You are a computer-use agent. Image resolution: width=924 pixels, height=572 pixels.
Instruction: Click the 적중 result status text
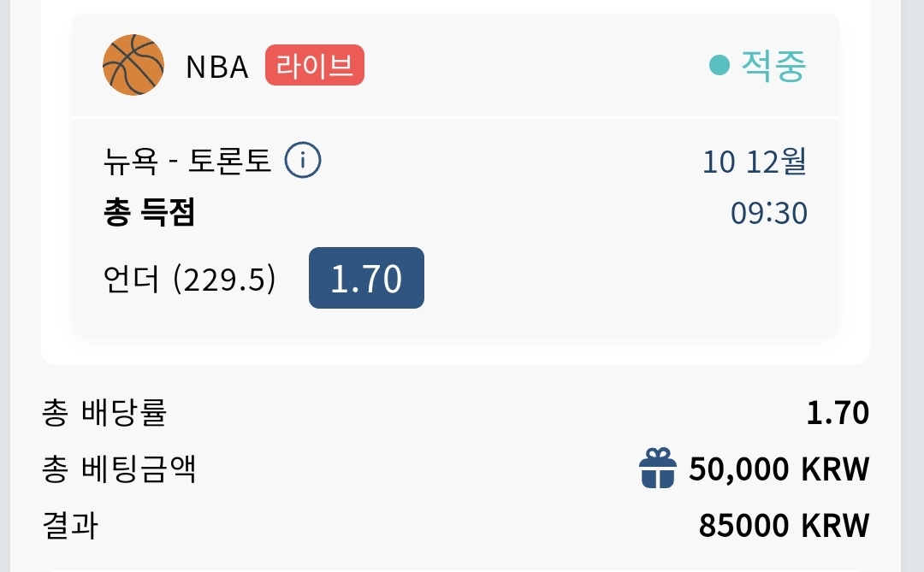point(773,65)
